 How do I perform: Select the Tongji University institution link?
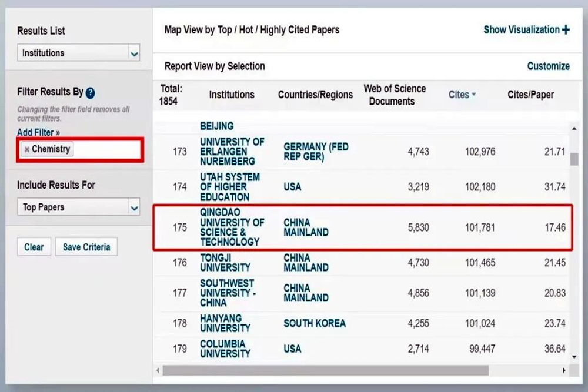(225, 263)
